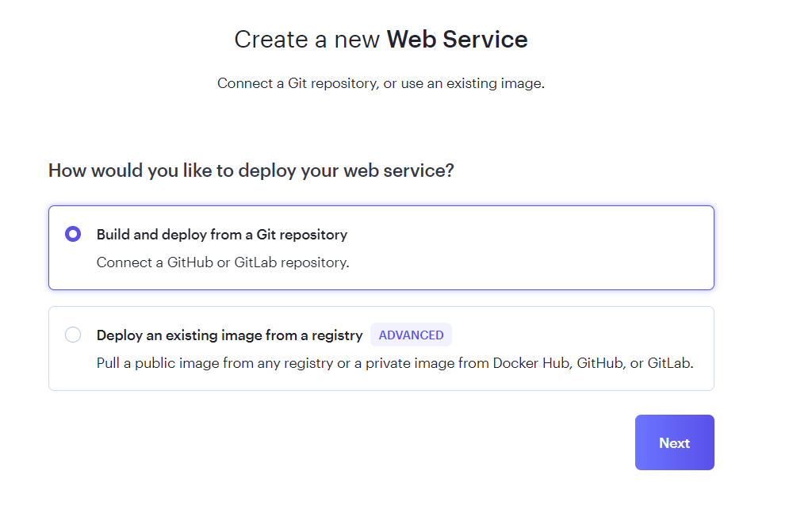Click 'Docker Hub' in the registry description

[x=531, y=363]
